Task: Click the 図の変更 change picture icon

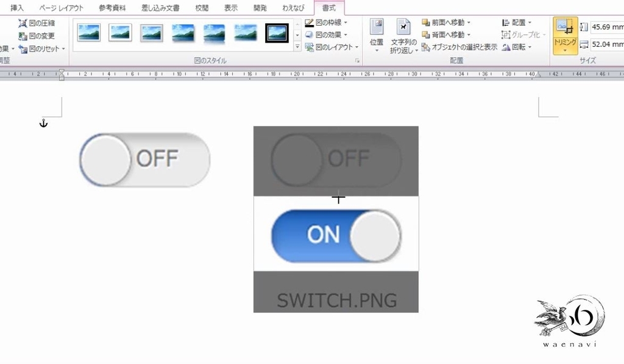Action: [x=23, y=36]
